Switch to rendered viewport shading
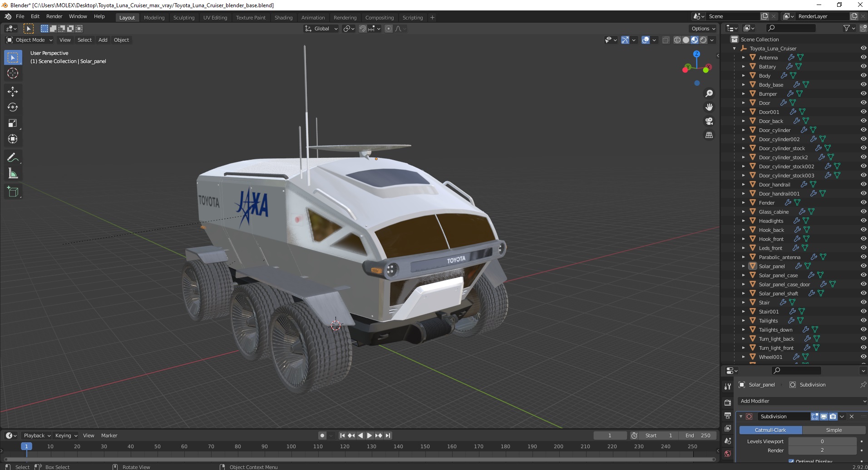The width and height of the screenshot is (868, 470). click(703, 40)
